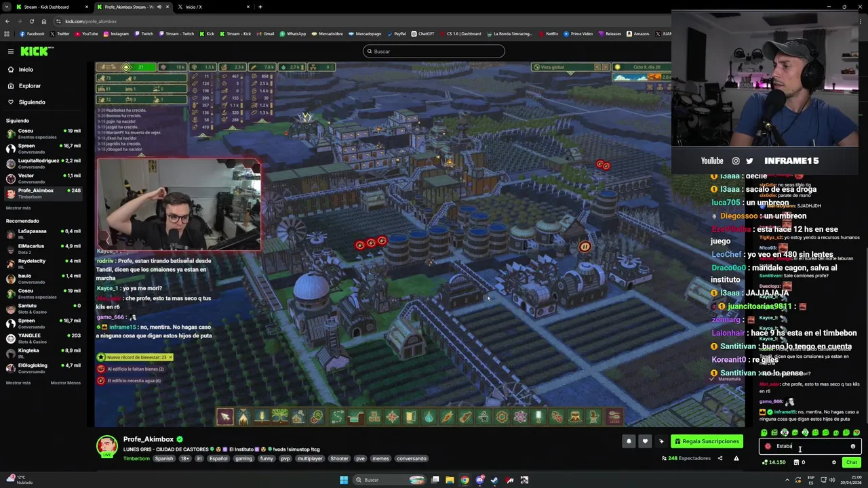Open the Facebook bookmark
Screen dimensions: 868x488
click(32, 34)
